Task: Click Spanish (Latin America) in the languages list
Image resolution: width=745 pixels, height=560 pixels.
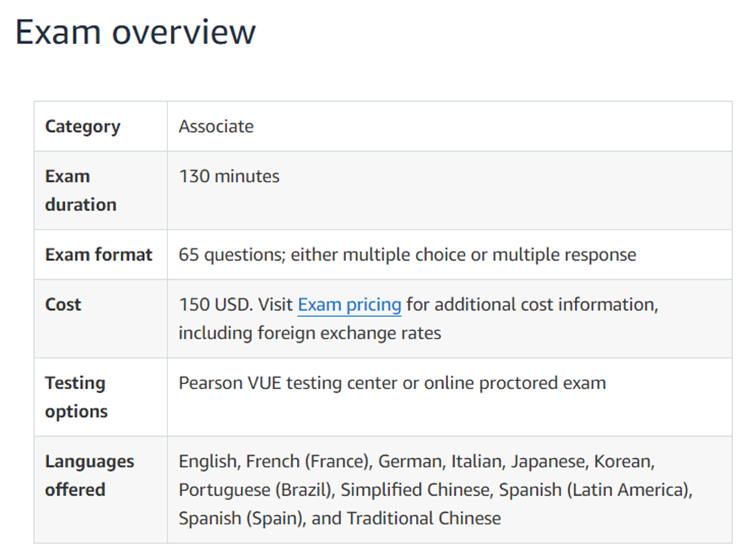Action: 595,490
